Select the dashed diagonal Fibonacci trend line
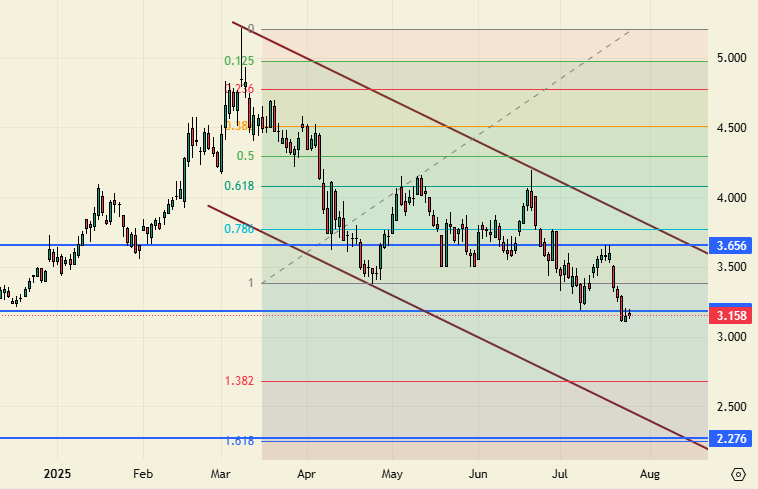This screenshot has width=758, height=489. (450, 155)
